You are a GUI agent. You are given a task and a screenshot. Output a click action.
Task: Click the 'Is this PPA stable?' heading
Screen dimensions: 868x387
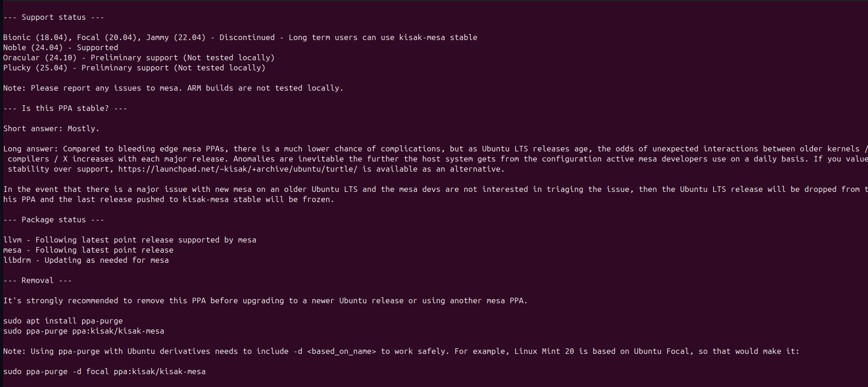pyautogui.click(x=65, y=108)
